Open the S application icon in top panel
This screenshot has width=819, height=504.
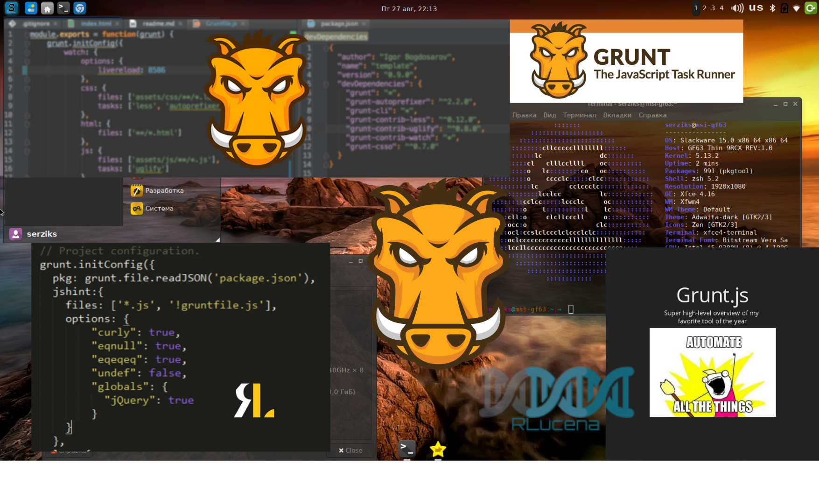pyautogui.click(x=12, y=8)
